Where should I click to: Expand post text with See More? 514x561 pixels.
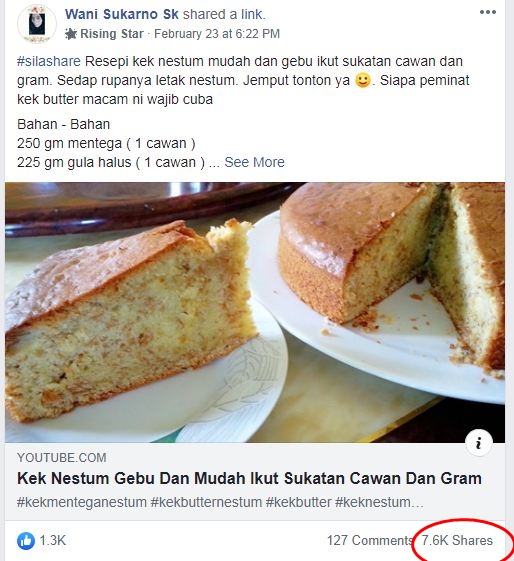(254, 162)
